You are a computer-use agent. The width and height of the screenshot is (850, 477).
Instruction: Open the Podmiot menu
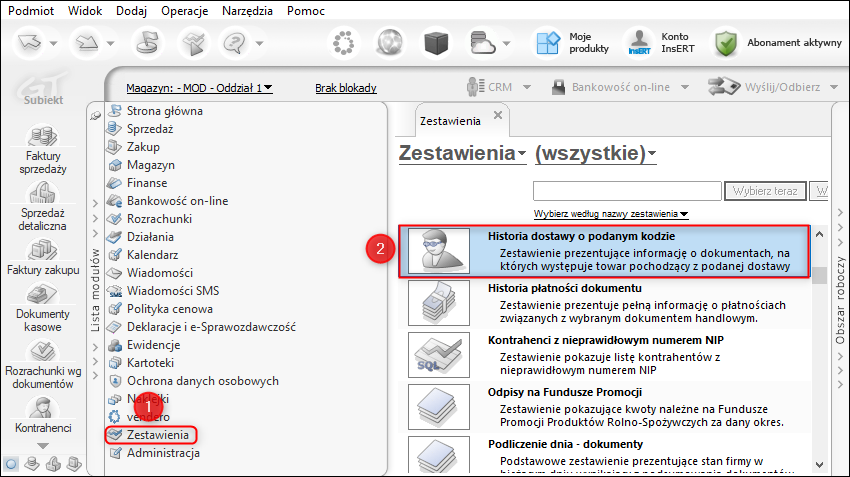tap(31, 11)
